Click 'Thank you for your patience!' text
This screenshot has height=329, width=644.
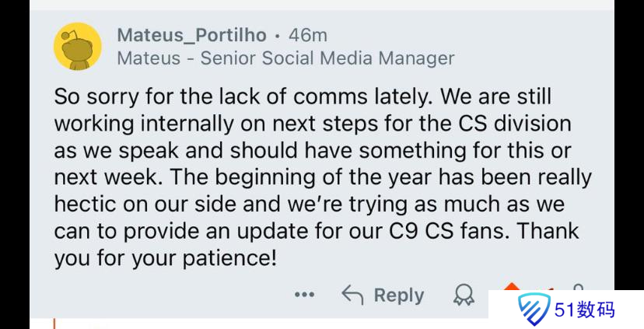[164, 257]
